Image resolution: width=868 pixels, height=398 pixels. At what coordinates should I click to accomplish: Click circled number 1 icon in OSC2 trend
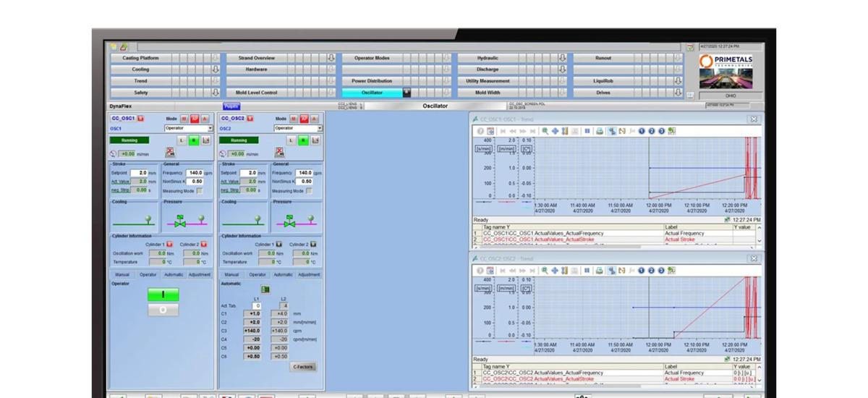click(642, 269)
